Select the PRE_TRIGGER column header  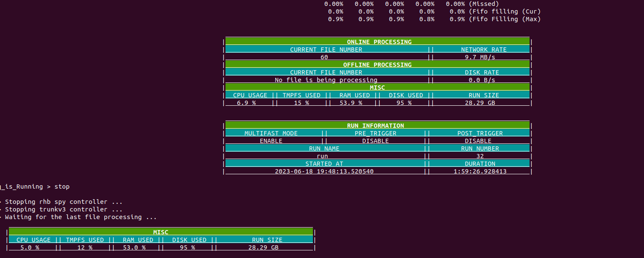(x=375, y=133)
